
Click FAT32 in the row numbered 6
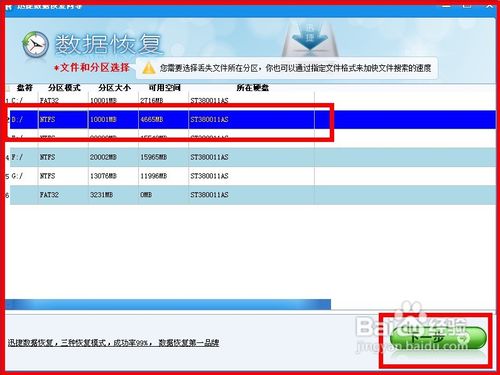(49, 195)
